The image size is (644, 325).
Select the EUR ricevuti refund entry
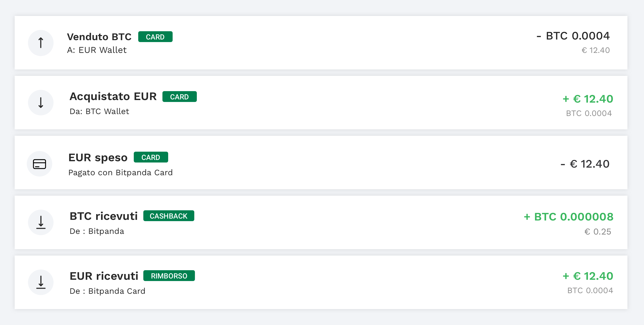[x=322, y=282]
